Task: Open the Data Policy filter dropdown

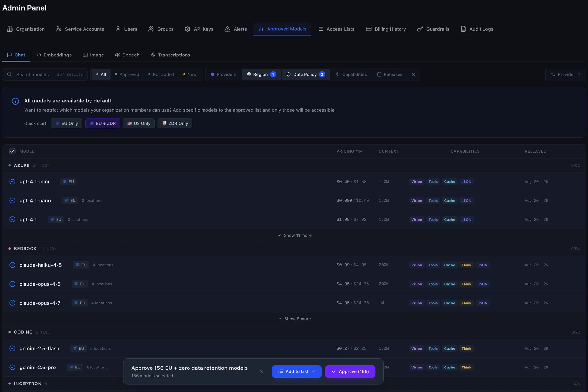Action: click(x=306, y=74)
